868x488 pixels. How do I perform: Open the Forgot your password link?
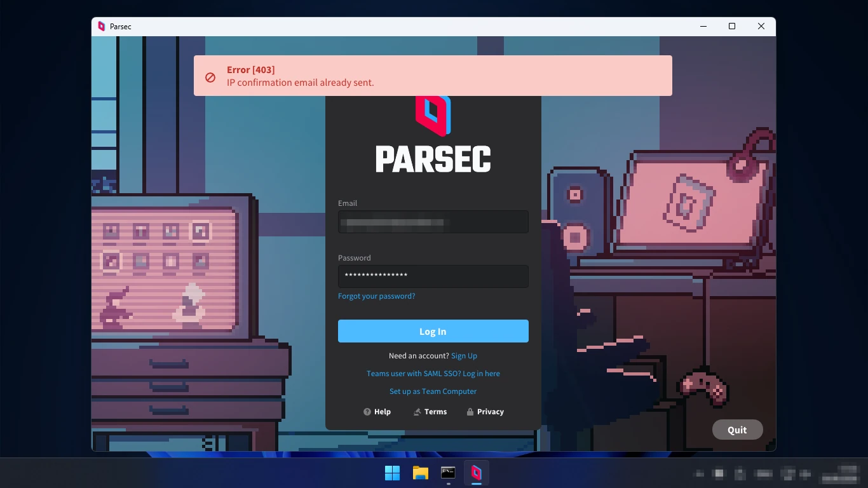tap(376, 296)
